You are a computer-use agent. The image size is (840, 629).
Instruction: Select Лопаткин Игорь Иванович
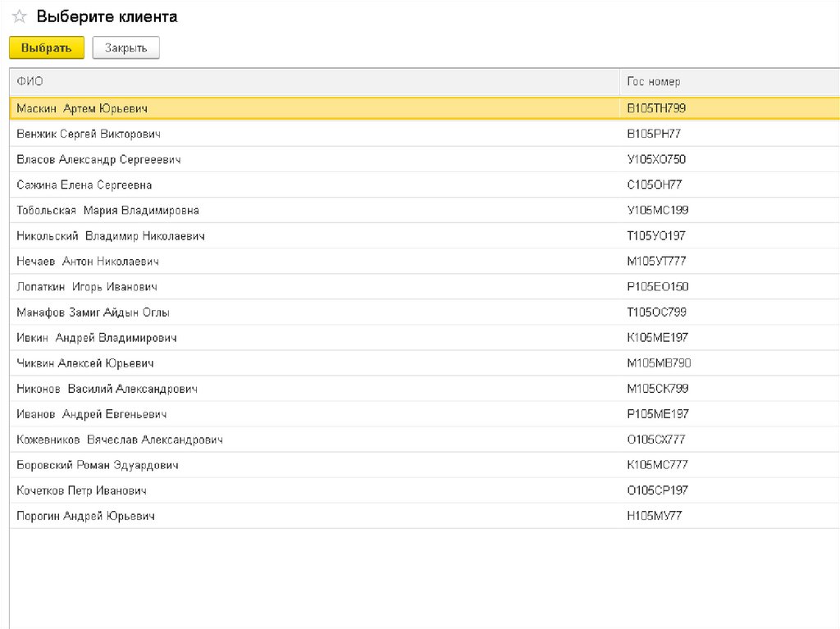point(86,287)
